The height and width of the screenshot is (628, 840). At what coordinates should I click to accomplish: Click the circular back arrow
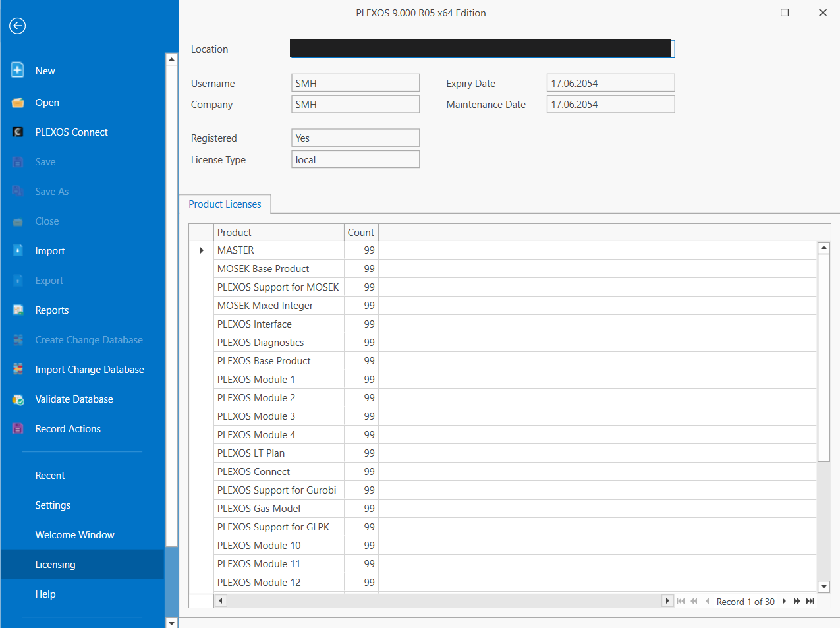tap(17, 26)
